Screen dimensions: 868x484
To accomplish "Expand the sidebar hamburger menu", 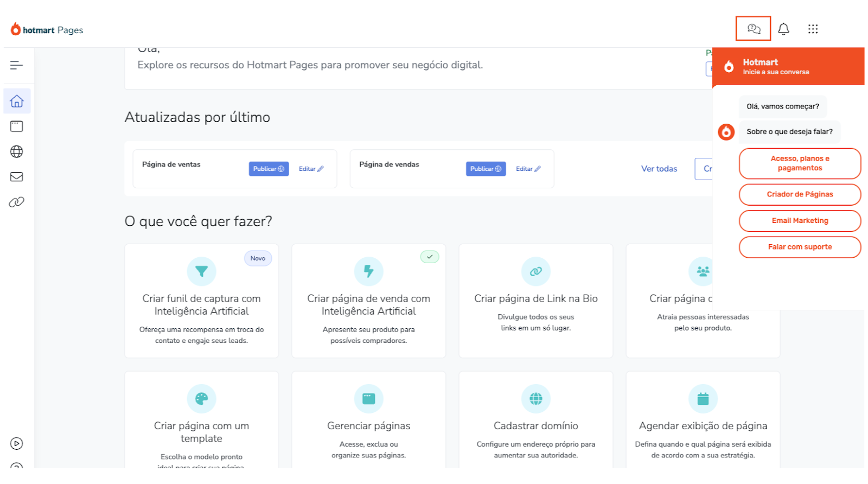I will coord(16,65).
